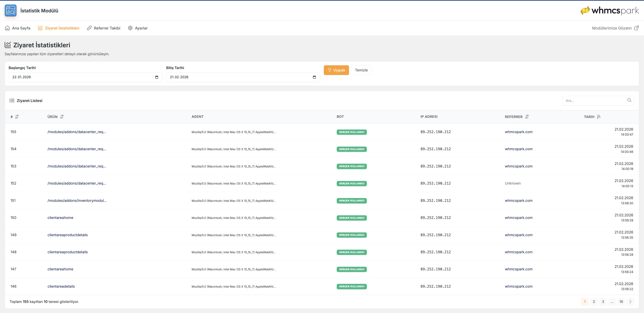Click the GERÇEK KULLANICI badge in row 146
The width and height of the screenshot is (644, 313).
(352, 287)
